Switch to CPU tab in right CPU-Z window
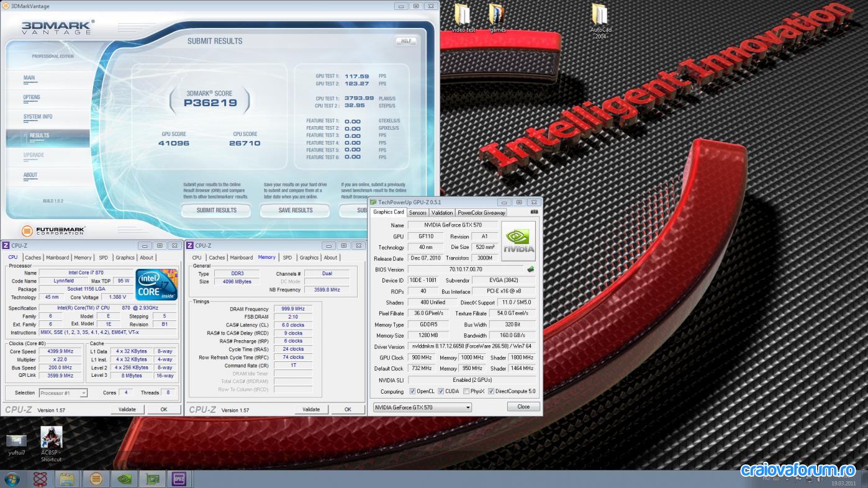The image size is (868, 488). [x=197, y=258]
